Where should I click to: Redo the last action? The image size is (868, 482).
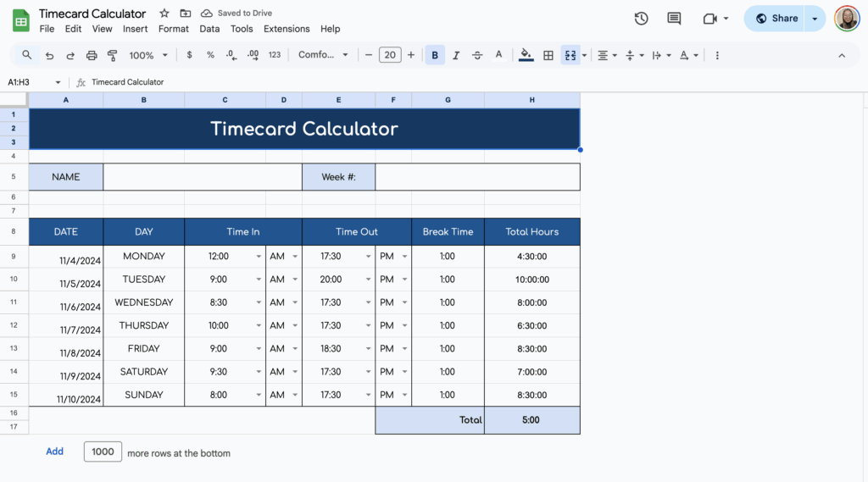click(x=70, y=55)
